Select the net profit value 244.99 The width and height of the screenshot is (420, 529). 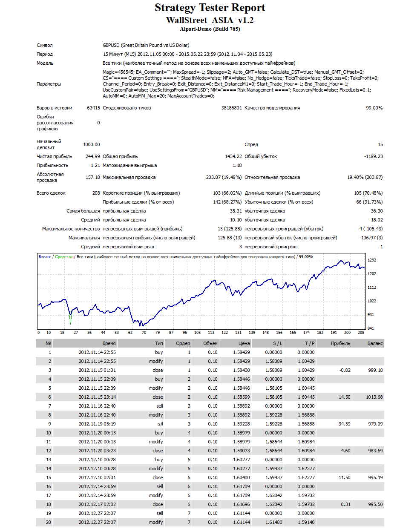click(x=93, y=156)
